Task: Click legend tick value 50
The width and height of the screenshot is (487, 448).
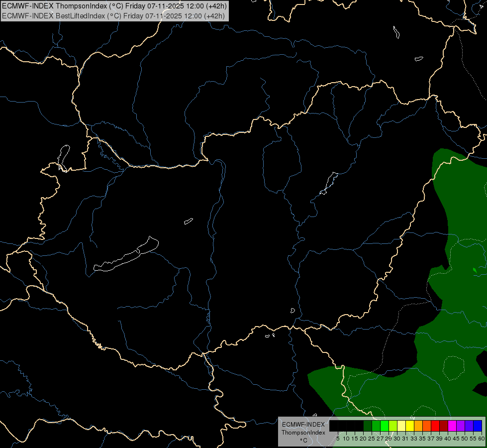Action: 465,439
